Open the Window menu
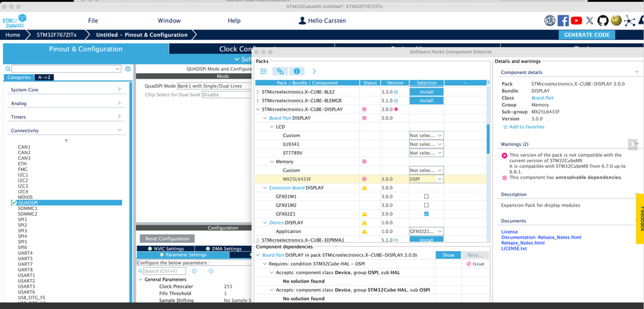This screenshot has height=309, width=644. (x=169, y=21)
